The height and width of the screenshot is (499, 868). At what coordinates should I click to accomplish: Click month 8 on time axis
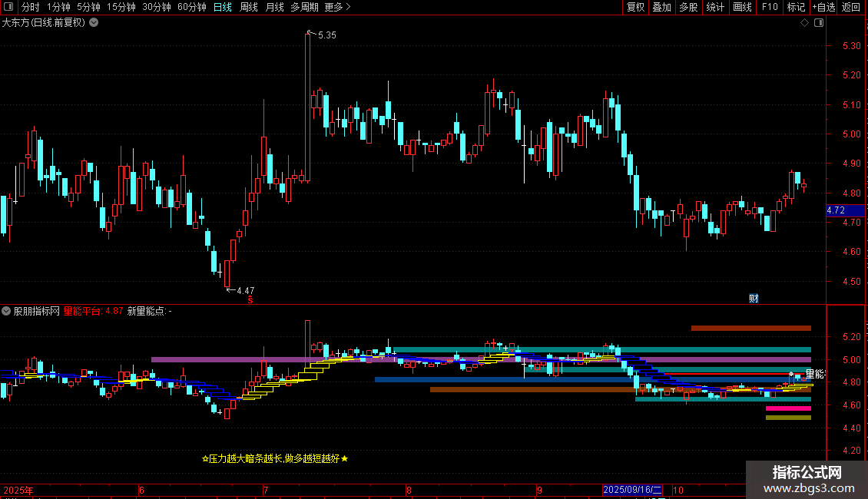pos(409,490)
